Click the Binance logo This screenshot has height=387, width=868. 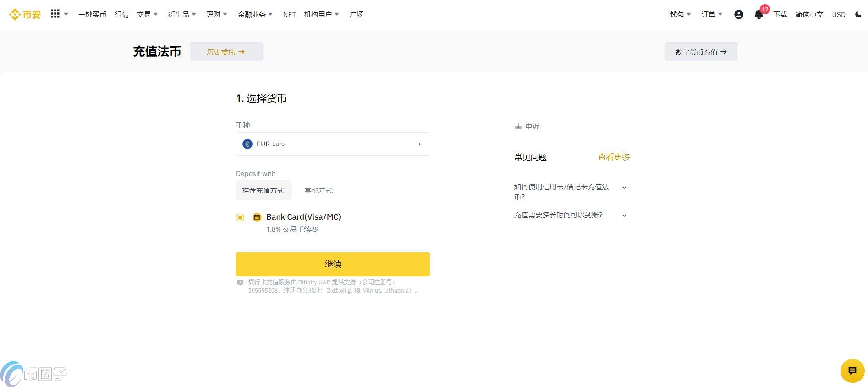pyautogui.click(x=25, y=15)
